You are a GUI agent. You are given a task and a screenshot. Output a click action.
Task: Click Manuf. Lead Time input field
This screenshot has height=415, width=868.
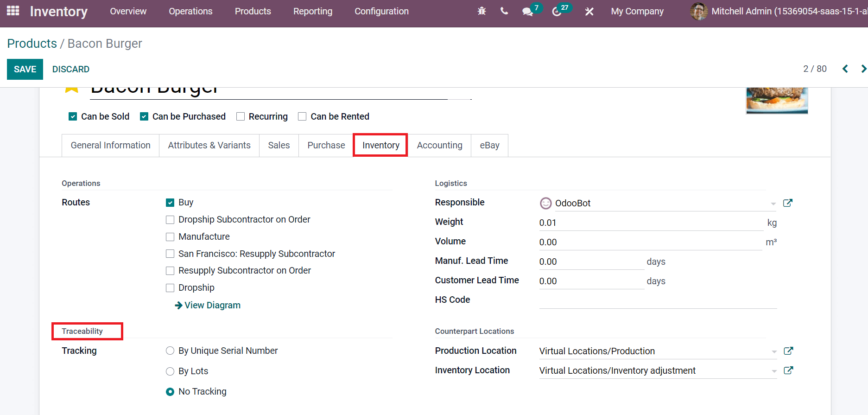coord(592,262)
